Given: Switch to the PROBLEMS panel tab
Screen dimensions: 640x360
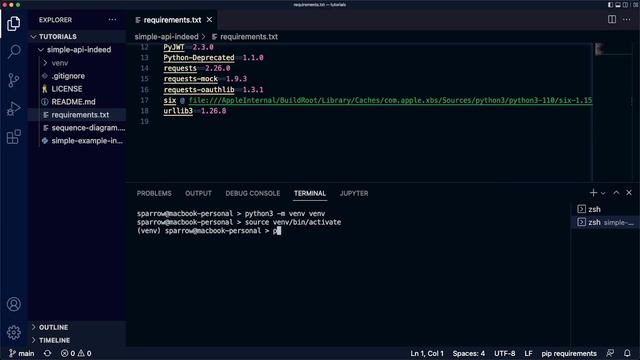Looking at the screenshot, I should click(154, 193).
